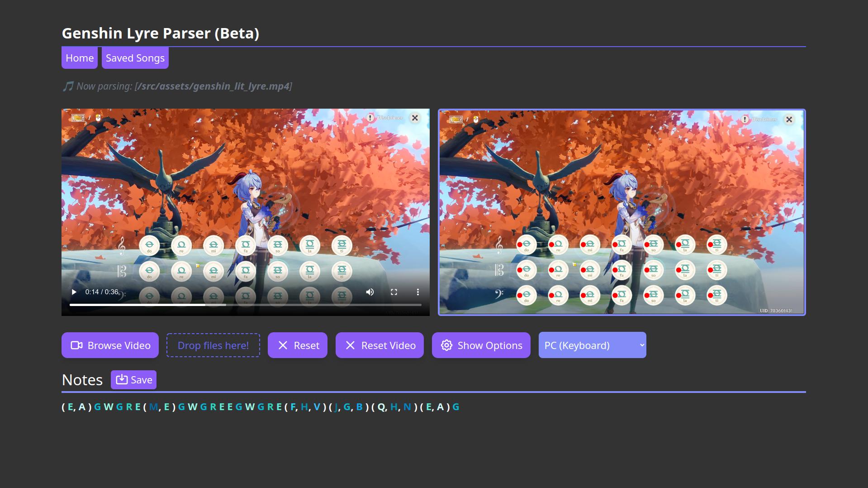Click the middle-row re note in right preview
Viewport: 868px width, 488px height.
tap(558, 270)
